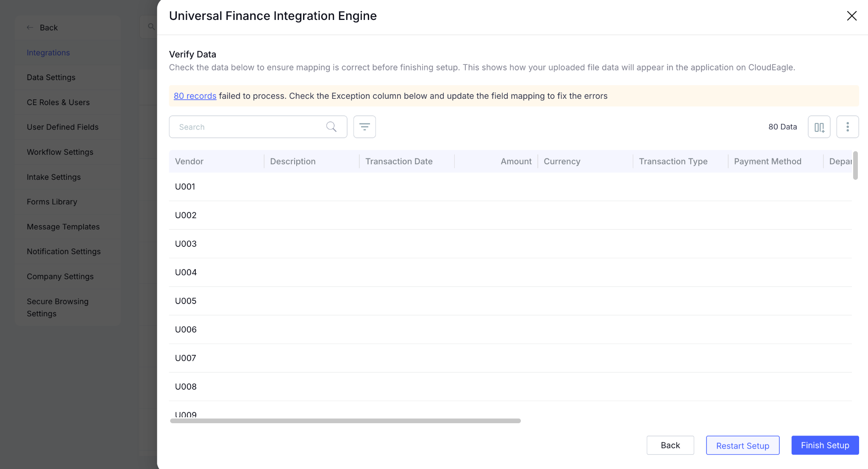Viewport: 868px width, 469px height.
Task: Select the U003 vendor row
Action: pos(510,244)
